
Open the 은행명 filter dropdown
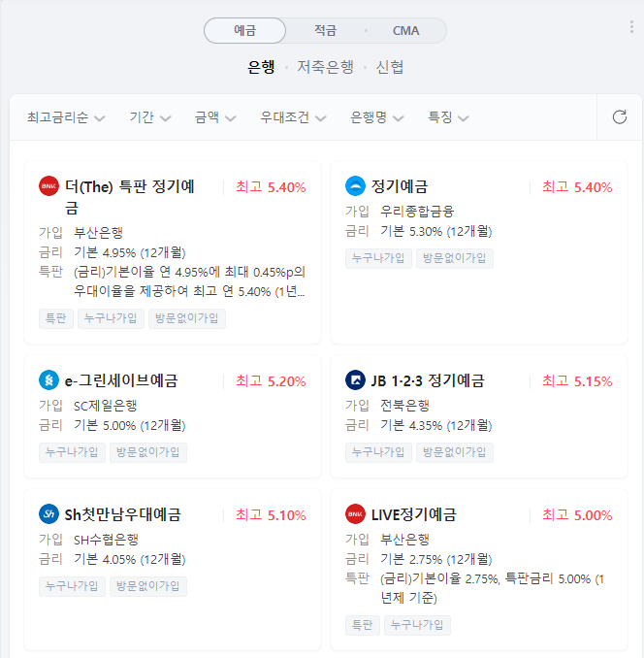pos(377,117)
